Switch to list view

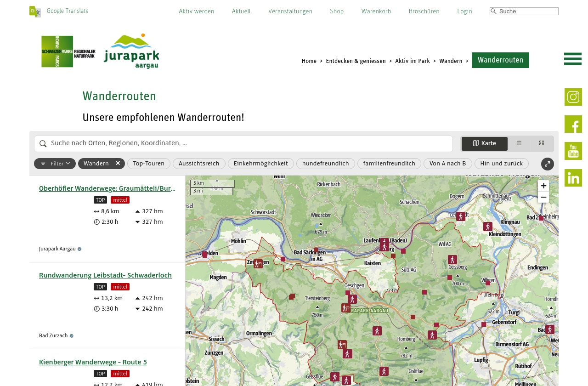point(519,143)
